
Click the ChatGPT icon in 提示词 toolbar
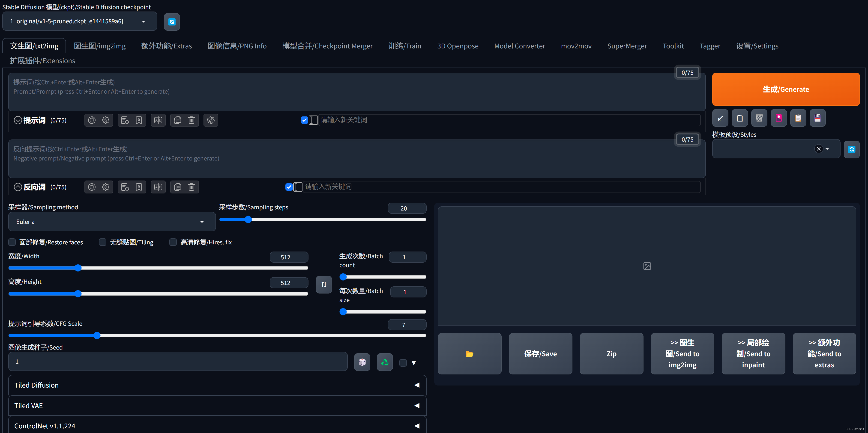coord(211,120)
